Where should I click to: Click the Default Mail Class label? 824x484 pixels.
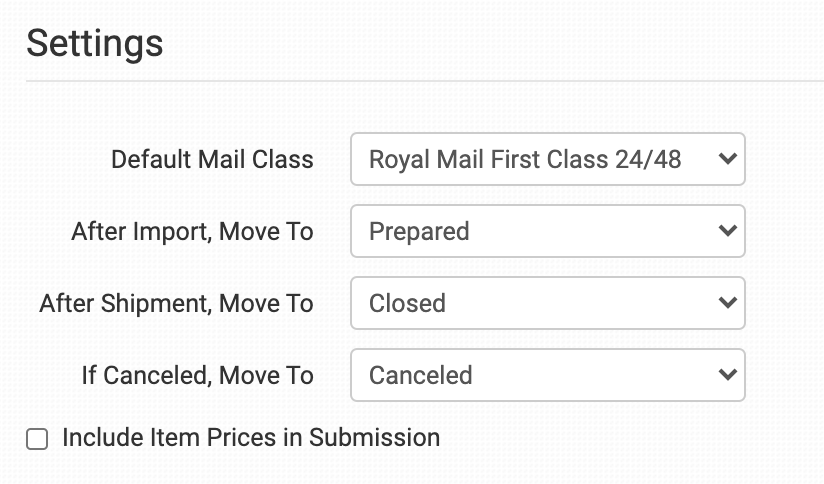(212, 159)
